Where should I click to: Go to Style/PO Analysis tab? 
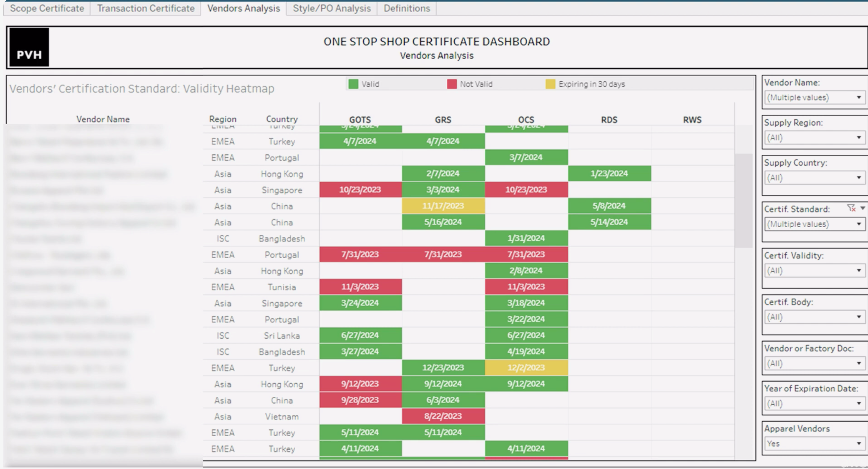click(332, 8)
